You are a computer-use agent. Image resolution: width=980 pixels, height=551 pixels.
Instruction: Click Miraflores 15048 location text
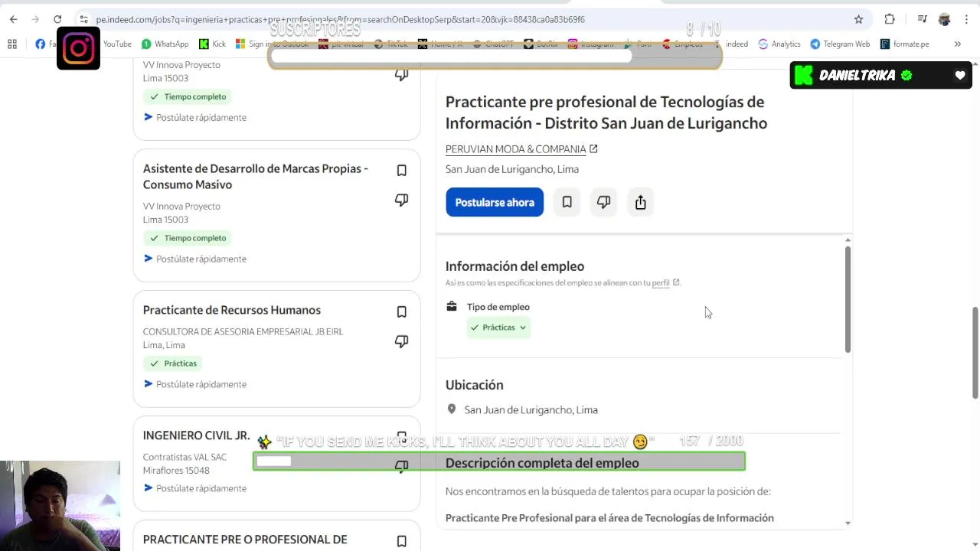click(175, 471)
